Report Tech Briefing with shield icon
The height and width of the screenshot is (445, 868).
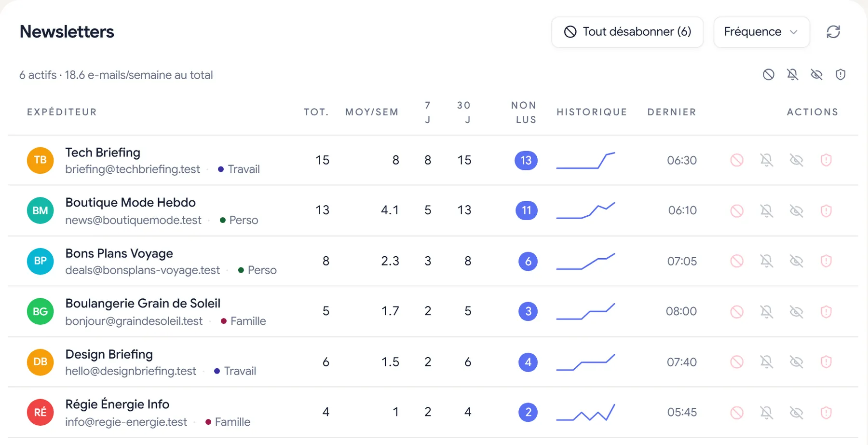(826, 160)
